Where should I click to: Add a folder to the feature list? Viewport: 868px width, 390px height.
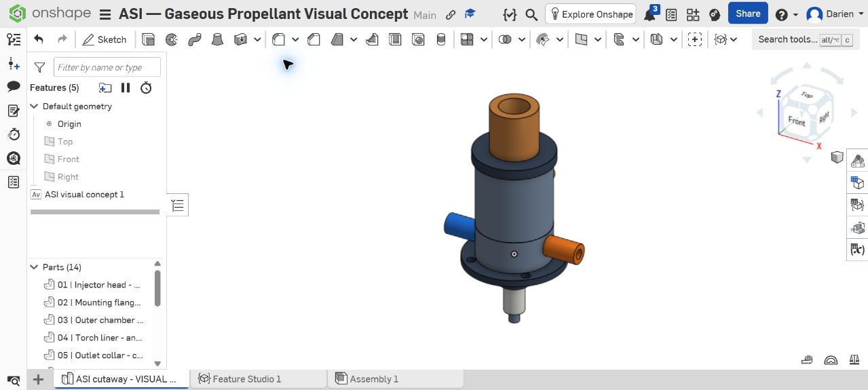(105, 87)
